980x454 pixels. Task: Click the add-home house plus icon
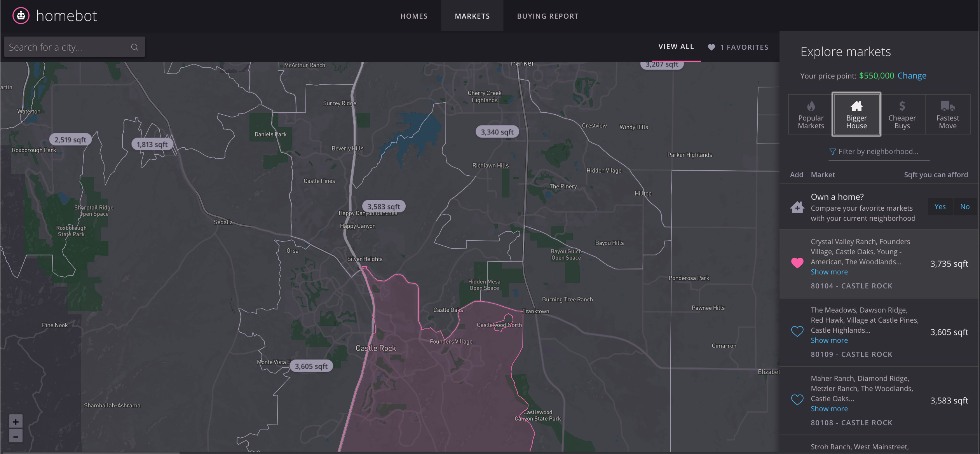click(797, 207)
